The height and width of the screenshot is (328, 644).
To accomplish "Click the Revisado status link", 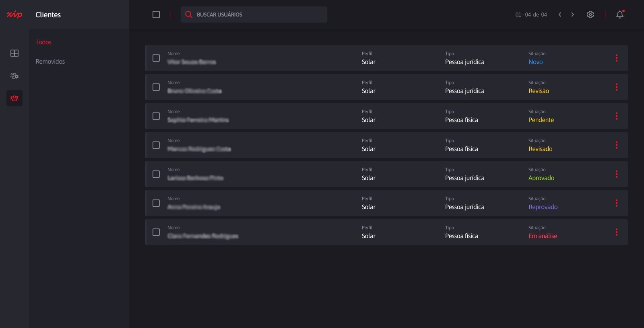I will [x=540, y=149].
